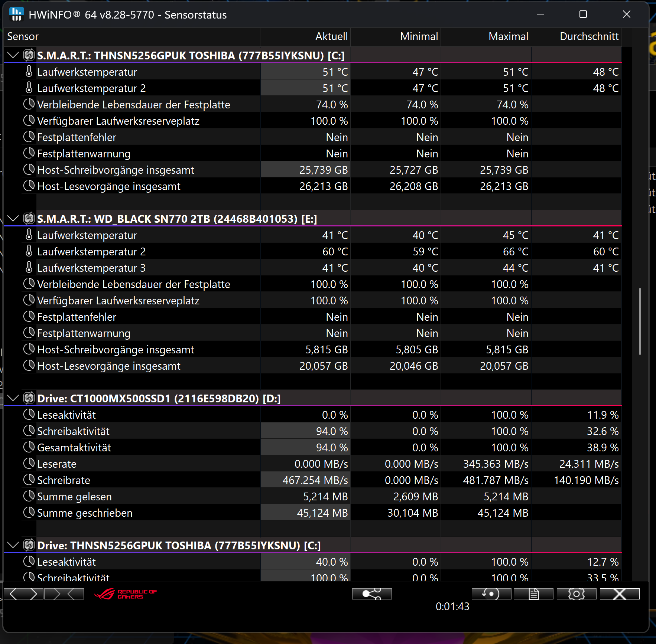Select WD_BLACK Host-Schreibvorgänge insgesamt row label
The width and height of the screenshot is (656, 644).
[x=116, y=350]
